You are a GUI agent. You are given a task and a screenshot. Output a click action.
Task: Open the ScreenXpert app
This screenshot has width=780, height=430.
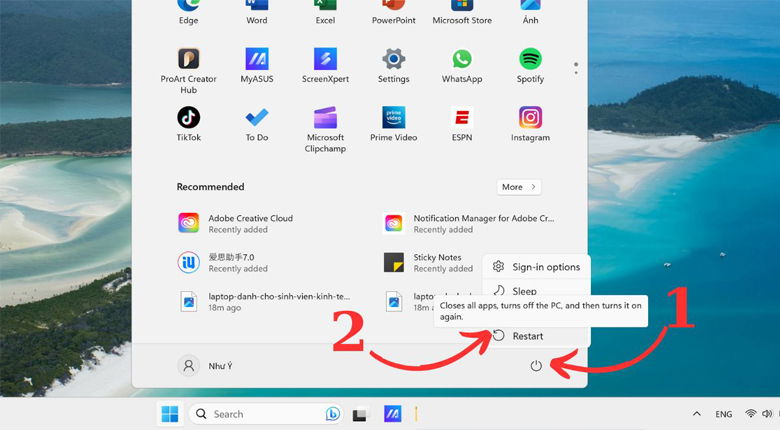coord(325,60)
